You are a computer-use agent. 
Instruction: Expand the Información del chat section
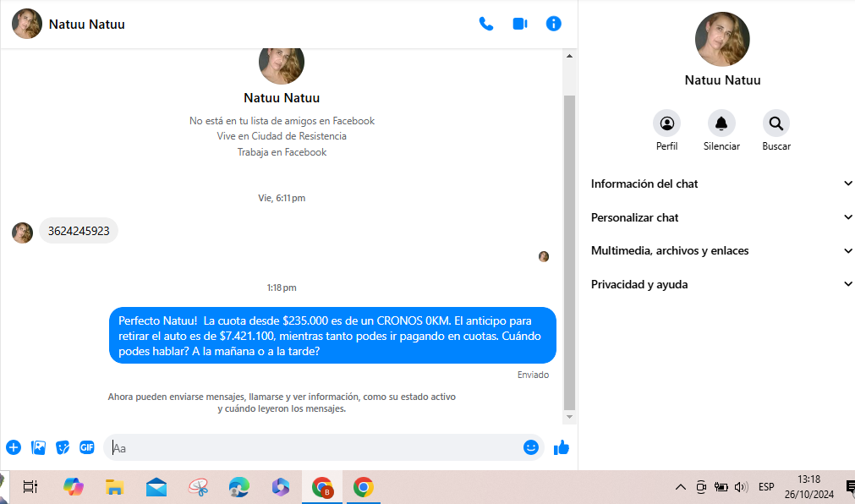[x=721, y=184]
